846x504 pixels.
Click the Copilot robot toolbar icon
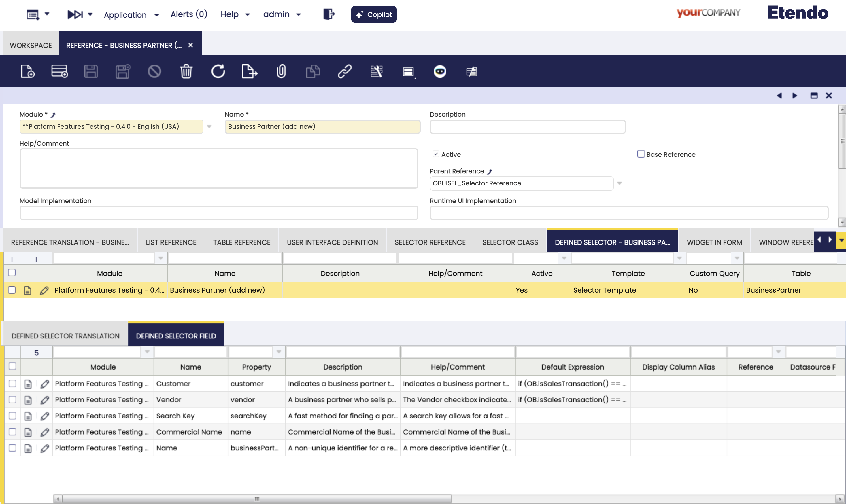coord(440,71)
